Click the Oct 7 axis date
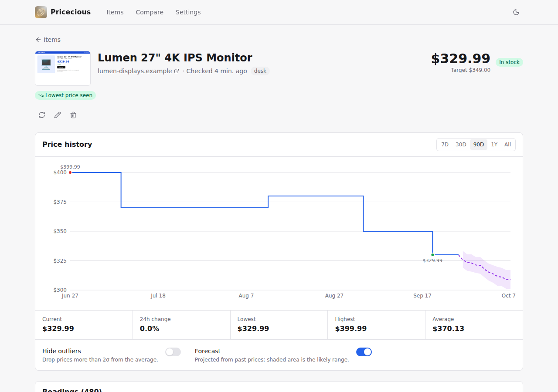Screen dimensions: 558x392 [508, 296]
